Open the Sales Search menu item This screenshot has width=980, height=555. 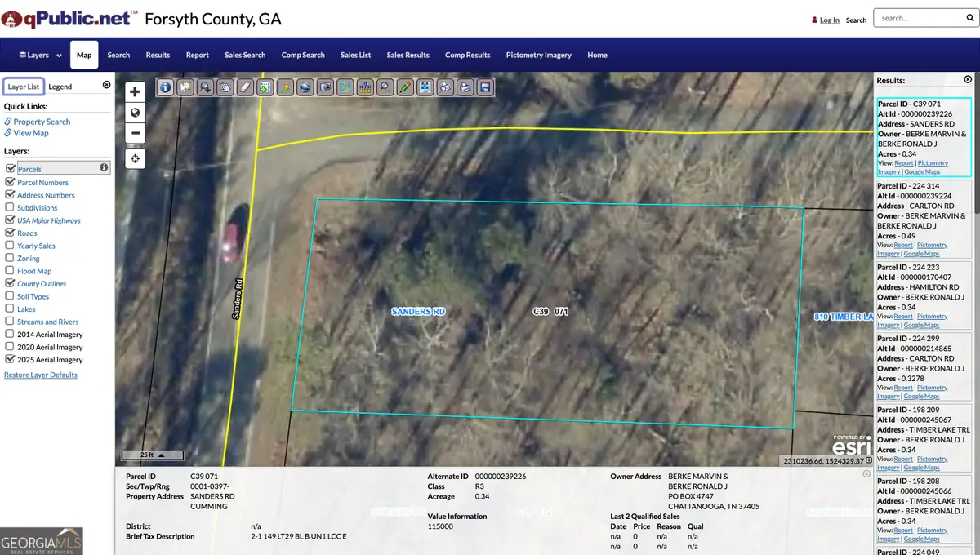[244, 55]
